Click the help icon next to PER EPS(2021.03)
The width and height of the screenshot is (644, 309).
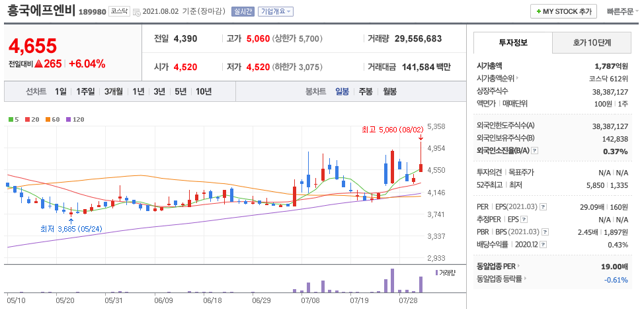click(x=543, y=206)
